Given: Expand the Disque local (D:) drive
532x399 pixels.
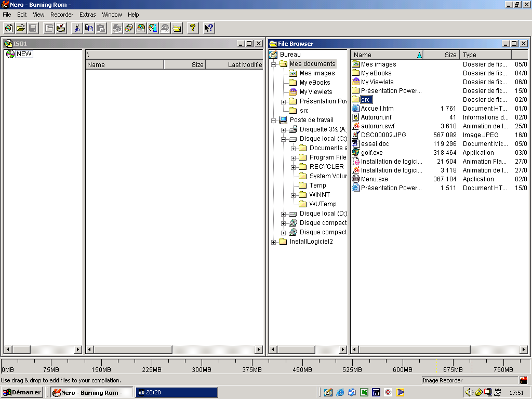Looking at the screenshot, I should pos(283,214).
